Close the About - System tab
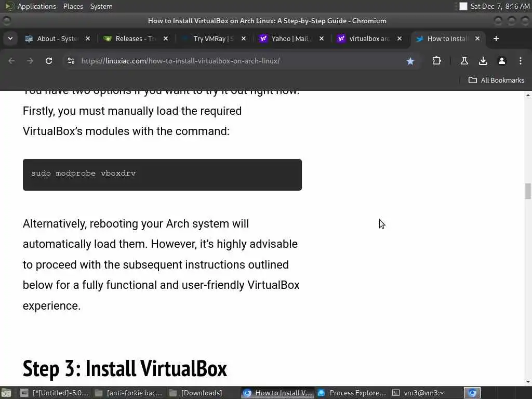 (87, 38)
